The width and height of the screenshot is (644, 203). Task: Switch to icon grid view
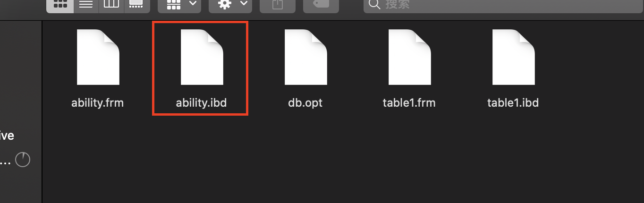[x=60, y=5]
